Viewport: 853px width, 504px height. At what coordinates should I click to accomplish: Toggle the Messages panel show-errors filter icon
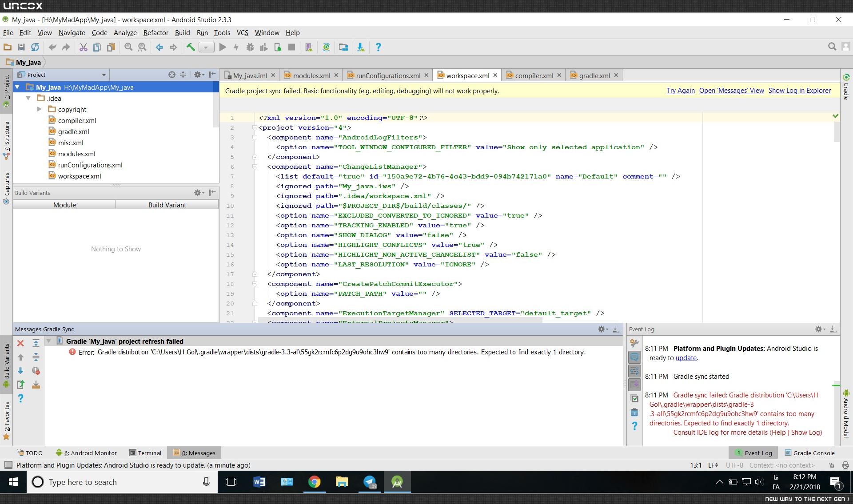point(36,371)
